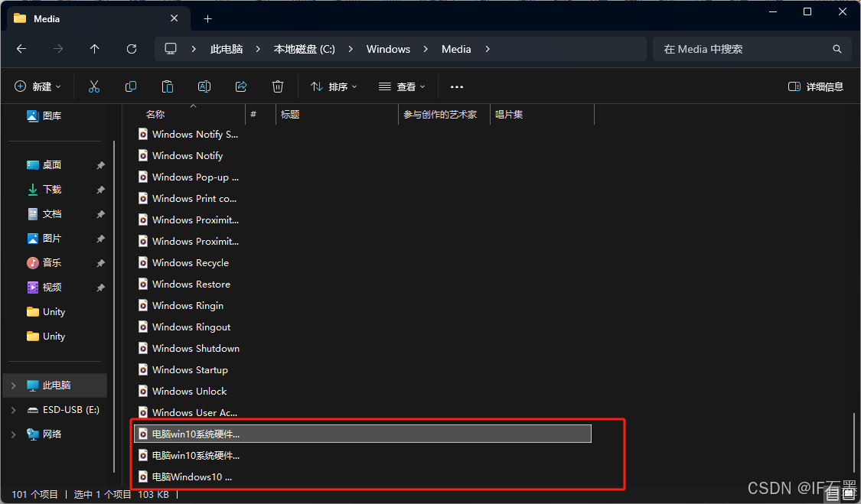Click the 音乐 music icon in sidebar

pyautogui.click(x=32, y=262)
